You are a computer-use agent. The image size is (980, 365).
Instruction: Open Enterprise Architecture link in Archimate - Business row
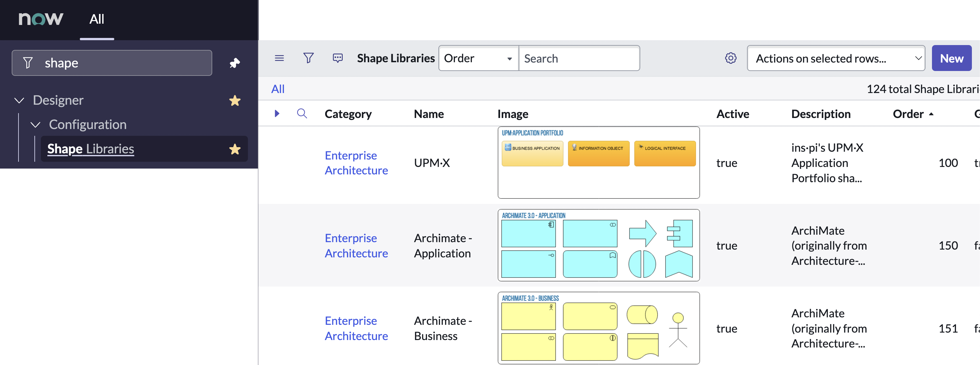tap(356, 328)
